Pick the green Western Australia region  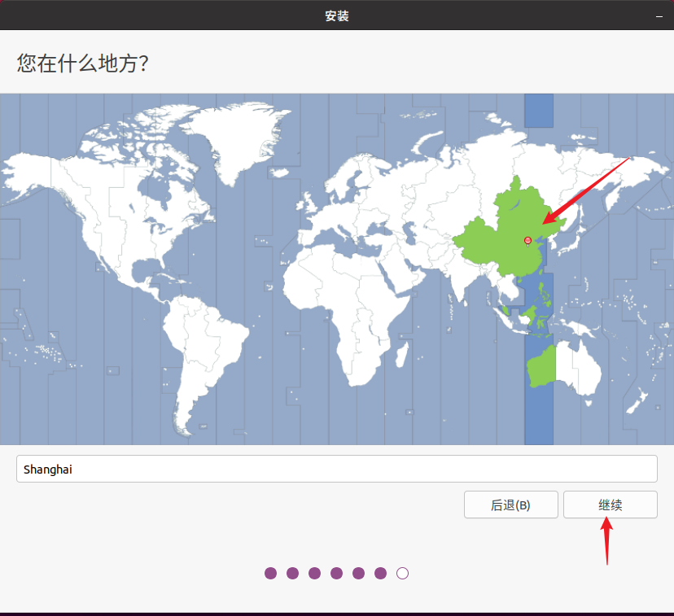click(x=541, y=367)
